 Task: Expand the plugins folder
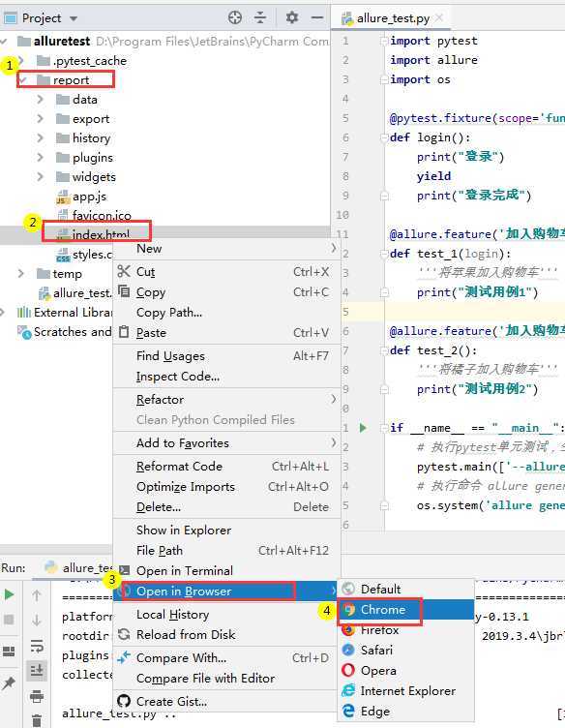click(41, 158)
